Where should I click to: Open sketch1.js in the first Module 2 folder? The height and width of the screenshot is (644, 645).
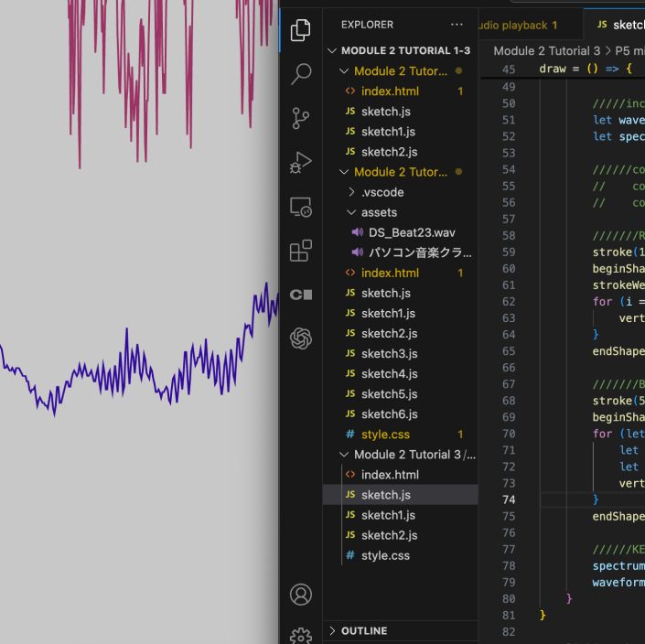[x=400, y=132]
